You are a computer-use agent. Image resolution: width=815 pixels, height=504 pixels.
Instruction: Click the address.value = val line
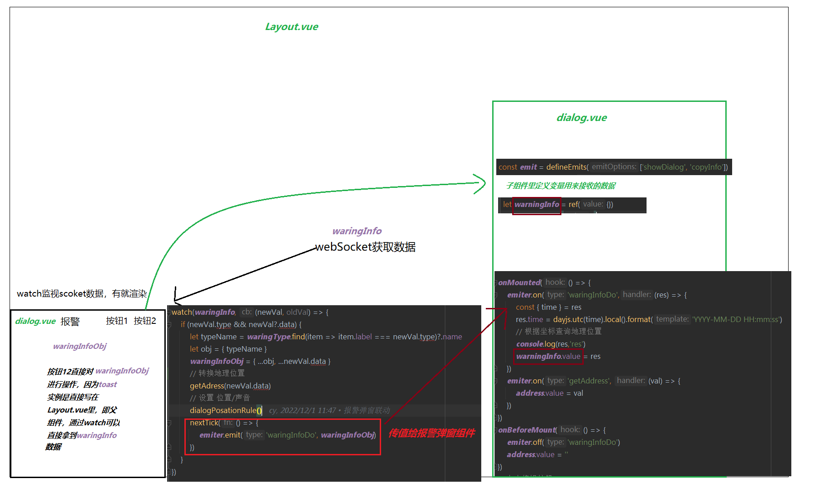pos(550,393)
